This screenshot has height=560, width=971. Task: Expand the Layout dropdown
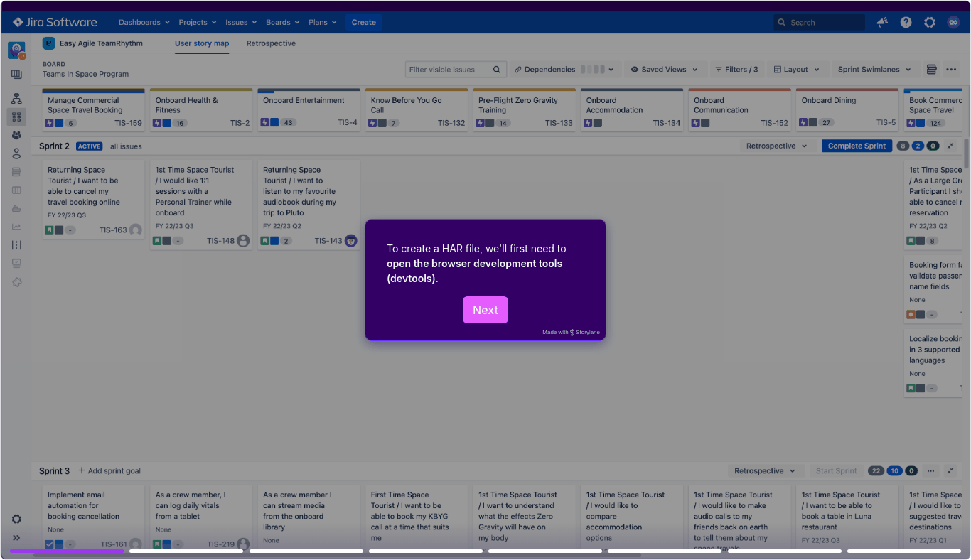[x=796, y=70]
